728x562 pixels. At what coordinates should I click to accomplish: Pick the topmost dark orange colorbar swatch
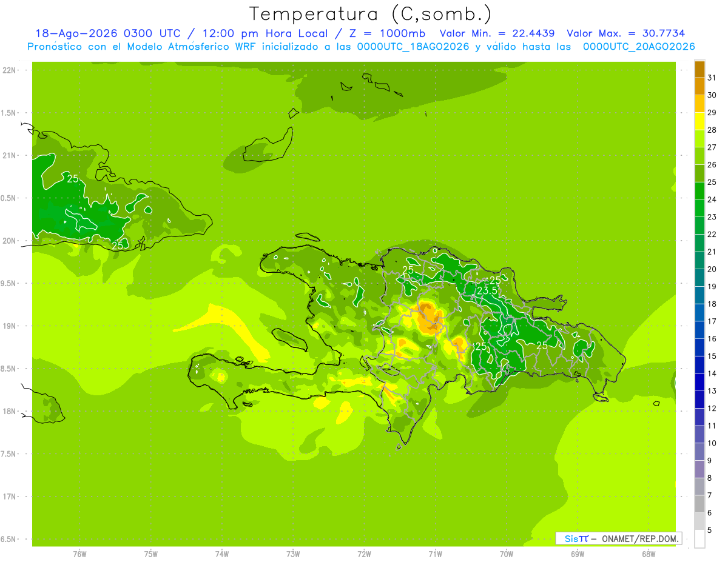click(x=699, y=69)
